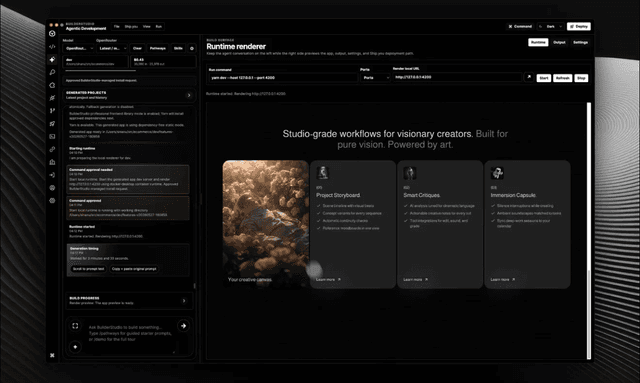Open the gear icon next to Skills
This screenshot has width=640, height=383.
click(x=192, y=48)
